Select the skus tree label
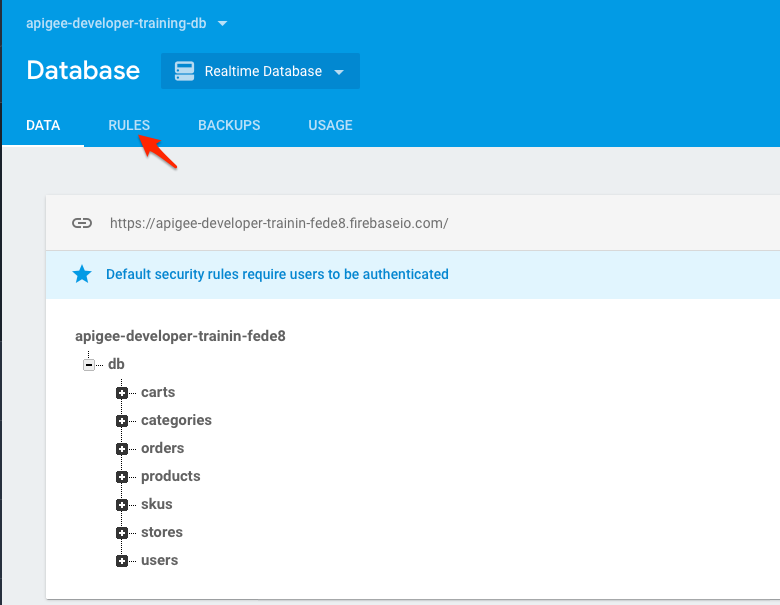Image resolution: width=780 pixels, height=605 pixels. [157, 504]
